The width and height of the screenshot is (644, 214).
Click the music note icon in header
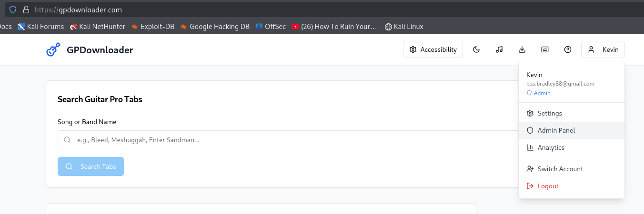tap(499, 50)
